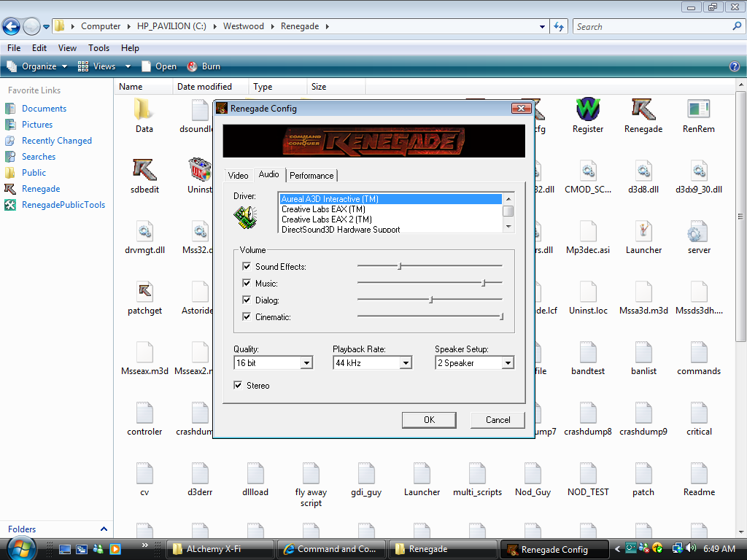The width and height of the screenshot is (747, 560).
Task: Open the Quality dropdown showing 16 bit
Action: coord(306,363)
